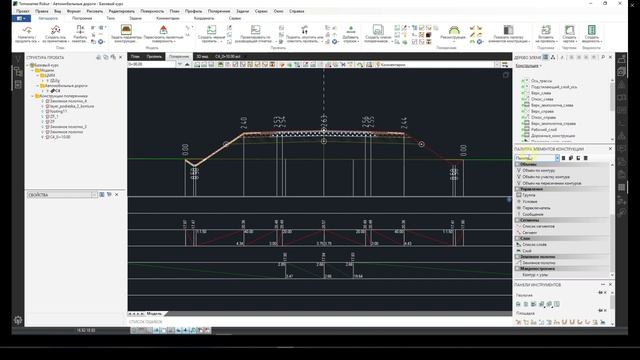Select the Слой palette element
Viewport: 640px width, 360px height.
tap(527, 251)
